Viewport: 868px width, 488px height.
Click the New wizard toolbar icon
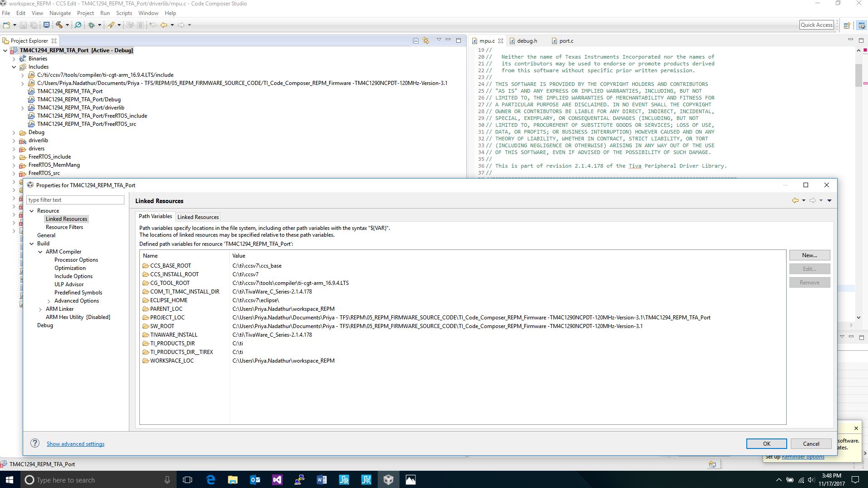(7, 25)
